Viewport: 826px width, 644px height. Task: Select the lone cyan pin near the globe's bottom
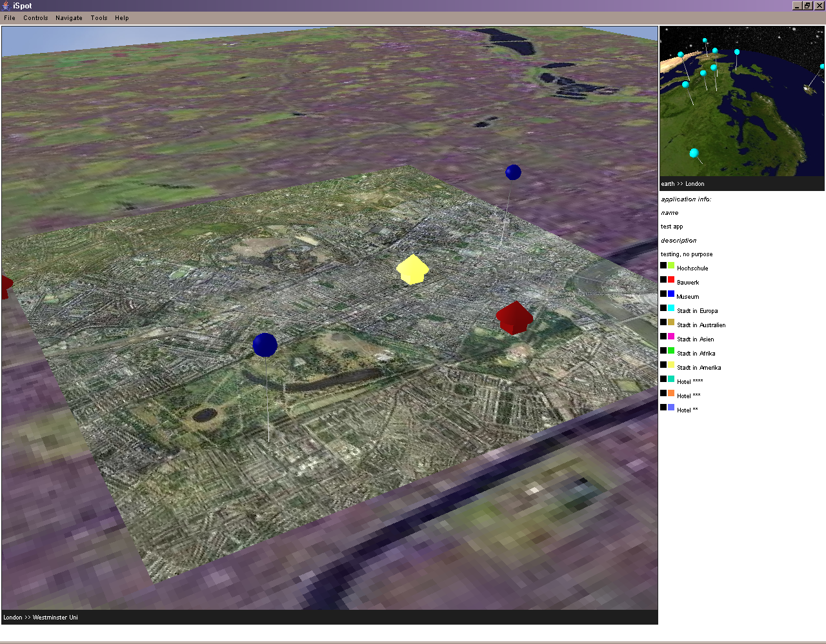point(694,153)
